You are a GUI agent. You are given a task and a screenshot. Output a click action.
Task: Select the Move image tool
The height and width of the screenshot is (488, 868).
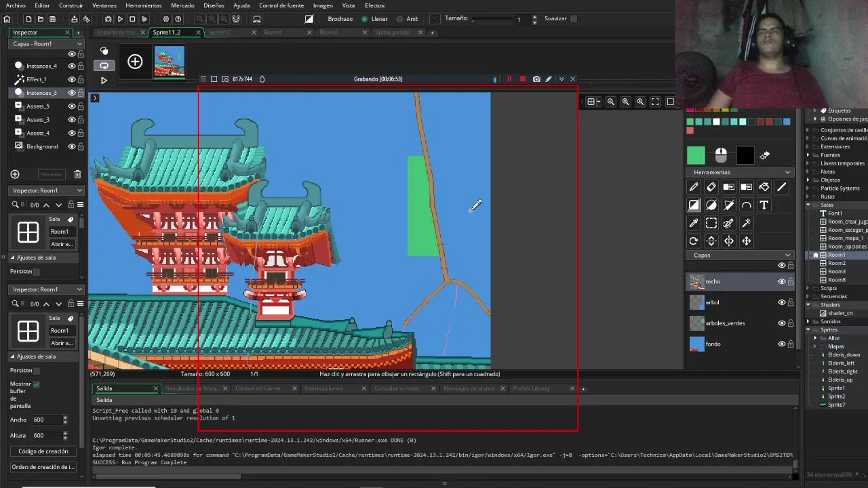(x=747, y=241)
